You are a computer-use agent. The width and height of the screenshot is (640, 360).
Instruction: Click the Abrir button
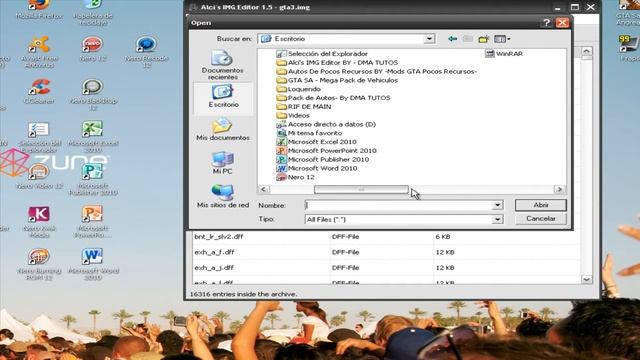coord(540,205)
